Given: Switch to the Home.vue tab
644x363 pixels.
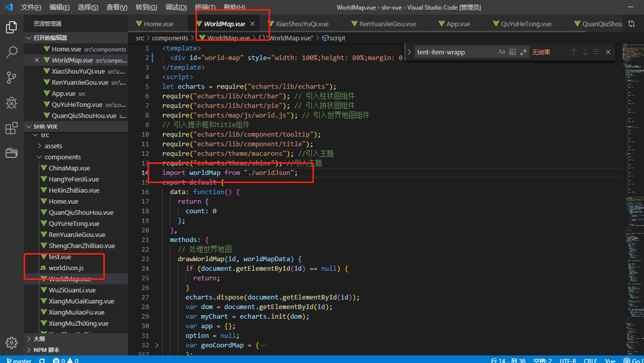Looking at the screenshot, I should (x=158, y=24).
